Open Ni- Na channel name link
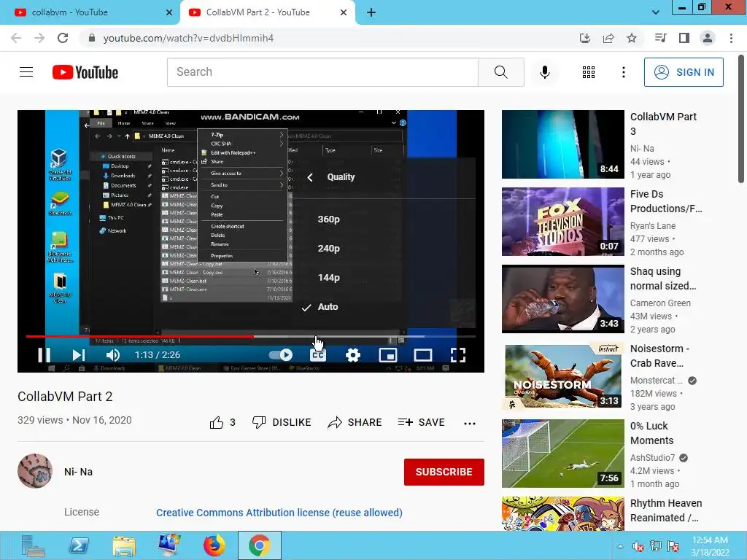Image resolution: width=747 pixels, height=560 pixels. point(79,472)
